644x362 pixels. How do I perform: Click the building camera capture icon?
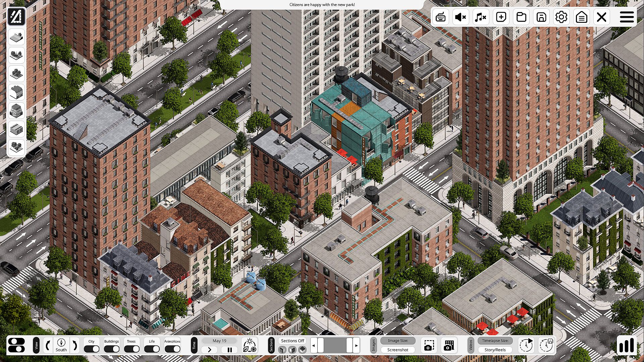coord(449,346)
